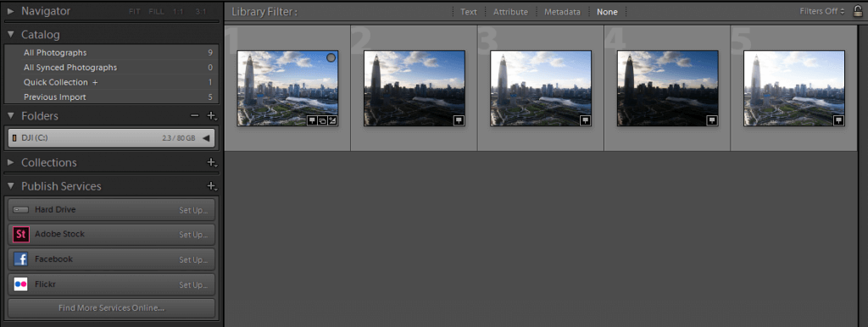
Task: Open the Filters Off preset dropdown
Action: pos(822,11)
